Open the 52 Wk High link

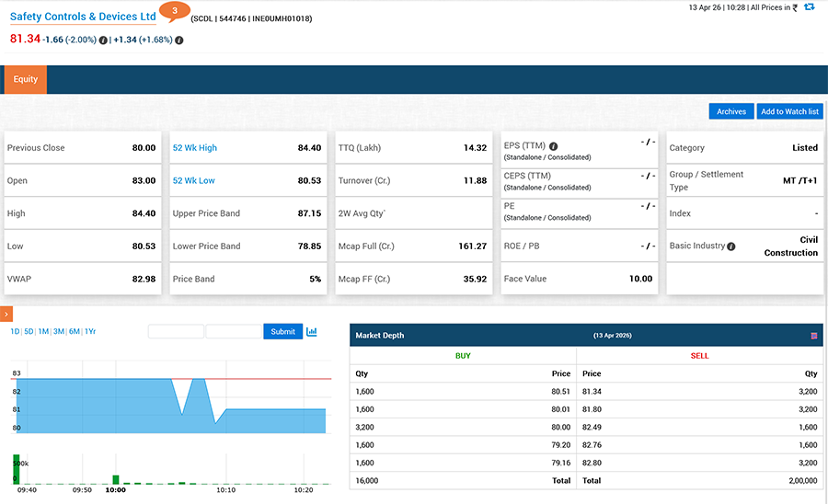tap(195, 148)
